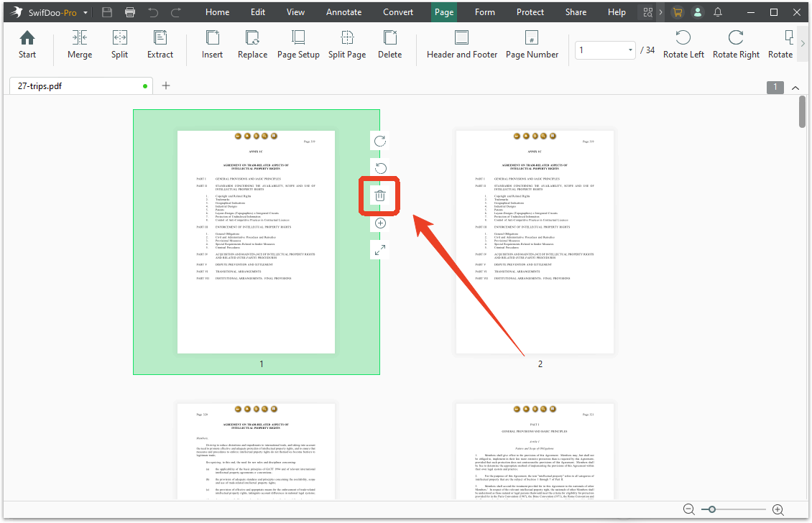The height and width of the screenshot is (523, 812).
Task: Click the vertical scrollbar
Action: click(x=802, y=111)
